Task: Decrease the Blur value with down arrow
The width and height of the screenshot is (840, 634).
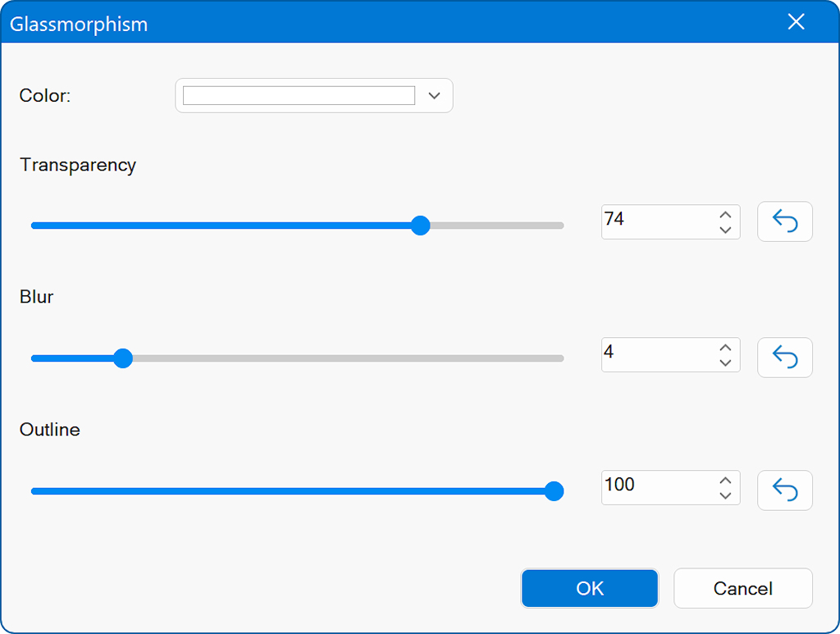Action: [725, 363]
